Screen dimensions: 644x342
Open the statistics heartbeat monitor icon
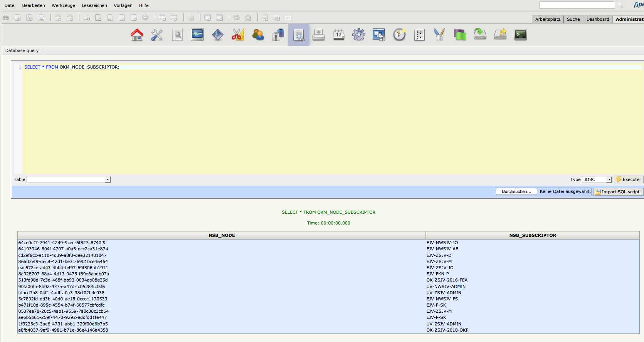(197, 35)
